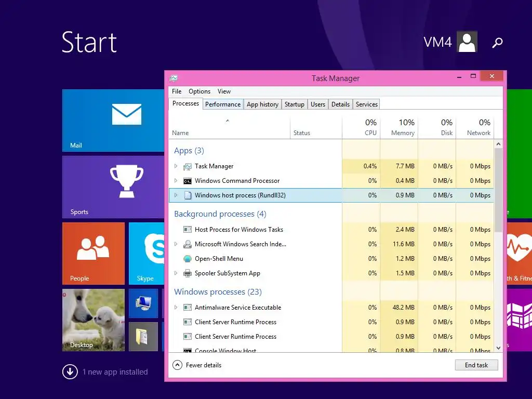The height and width of the screenshot is (399, 532).
Task: Click the VM4 user account picture
Action: pos(467,42)
